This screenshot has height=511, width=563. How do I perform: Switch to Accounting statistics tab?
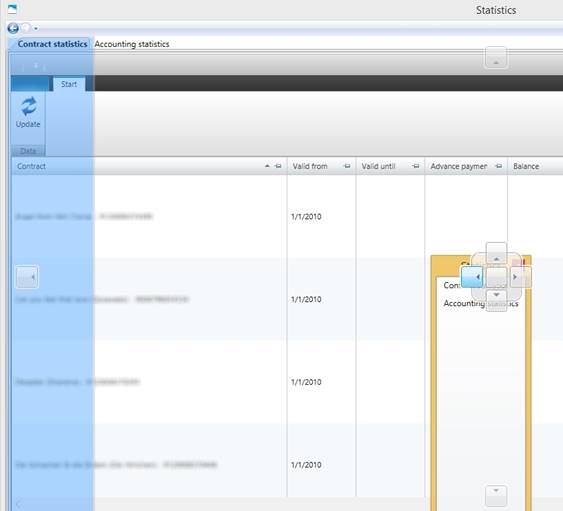[x=132, y=44]
